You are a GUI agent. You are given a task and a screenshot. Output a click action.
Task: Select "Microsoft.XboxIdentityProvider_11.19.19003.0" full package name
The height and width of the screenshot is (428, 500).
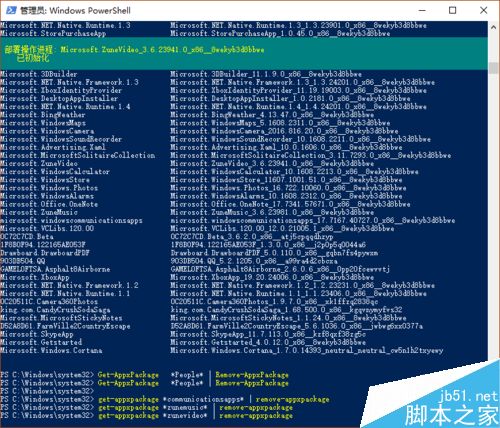click(x=298, y=90)
